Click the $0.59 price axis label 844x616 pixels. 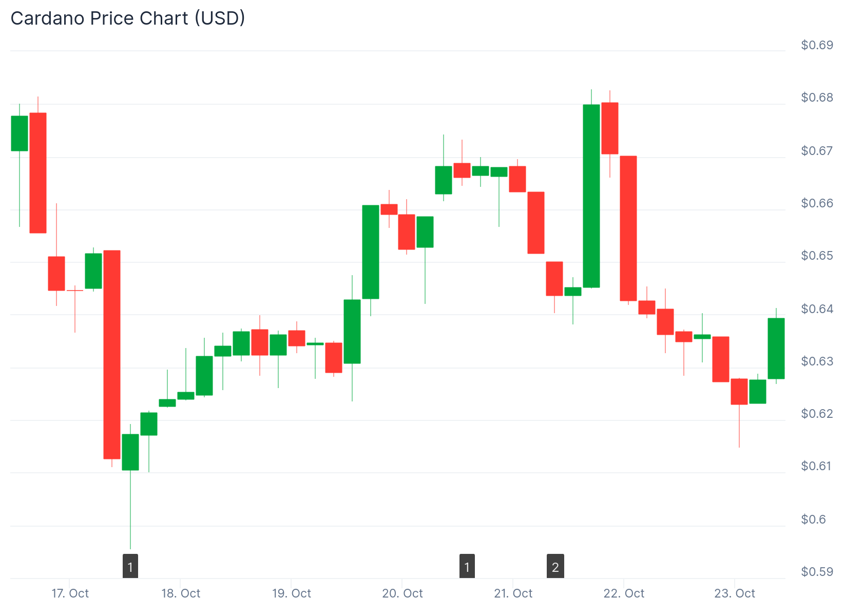point(817,572)
